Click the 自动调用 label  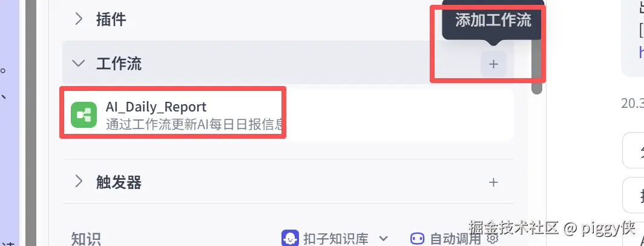point(455,239)
